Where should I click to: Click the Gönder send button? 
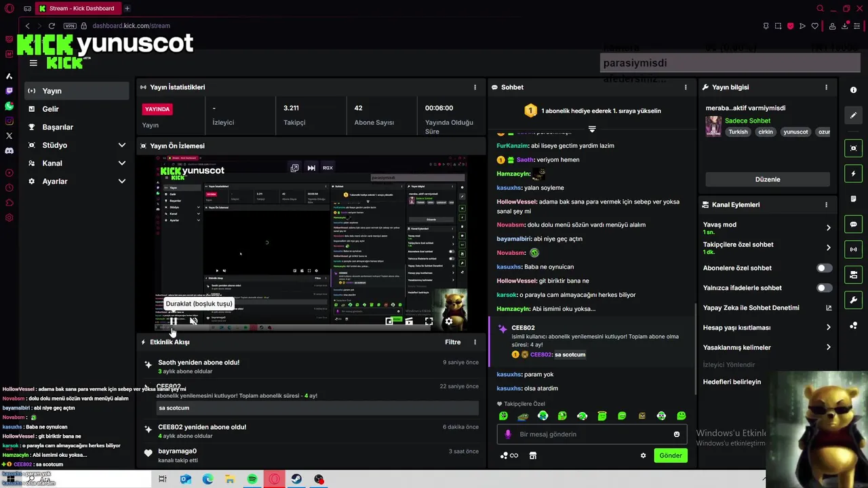point(671,455)
